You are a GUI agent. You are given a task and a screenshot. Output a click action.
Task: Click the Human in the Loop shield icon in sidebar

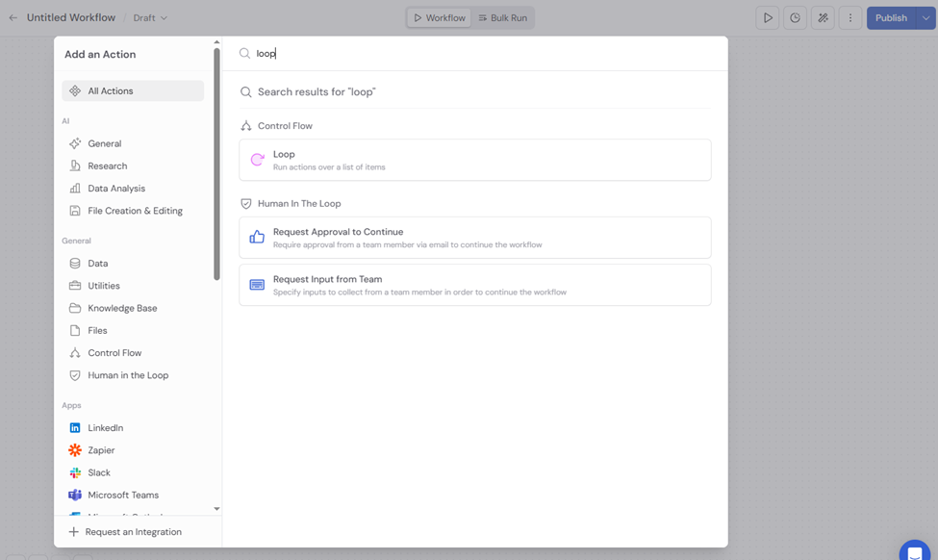click(x=75, y=375)
